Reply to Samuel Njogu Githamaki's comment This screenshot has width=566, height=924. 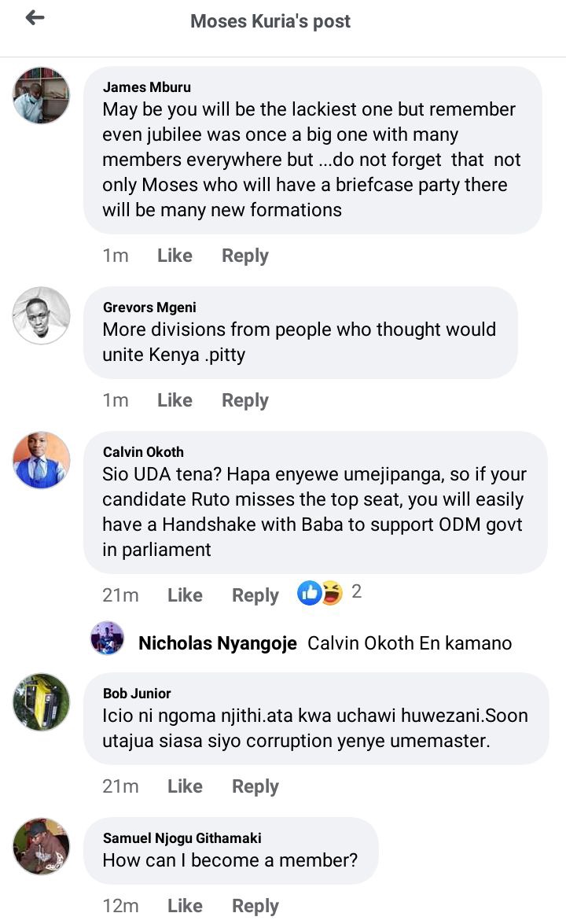(x=255, y=906)
